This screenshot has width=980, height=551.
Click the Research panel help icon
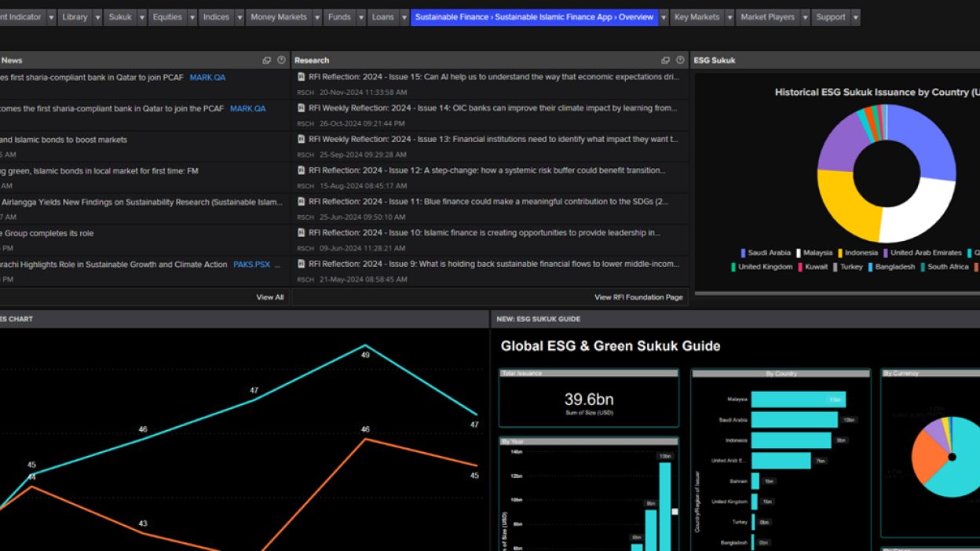click(x=679, y=60)
